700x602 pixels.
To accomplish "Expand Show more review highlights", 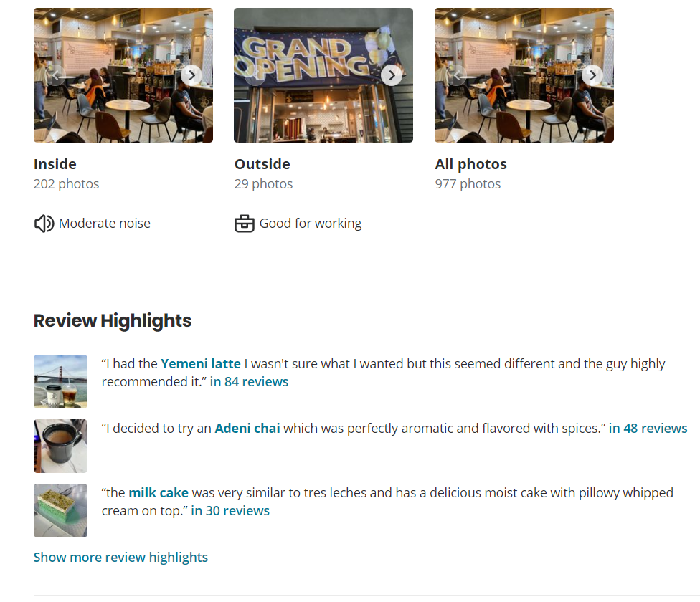I will [x=120, y=558].
